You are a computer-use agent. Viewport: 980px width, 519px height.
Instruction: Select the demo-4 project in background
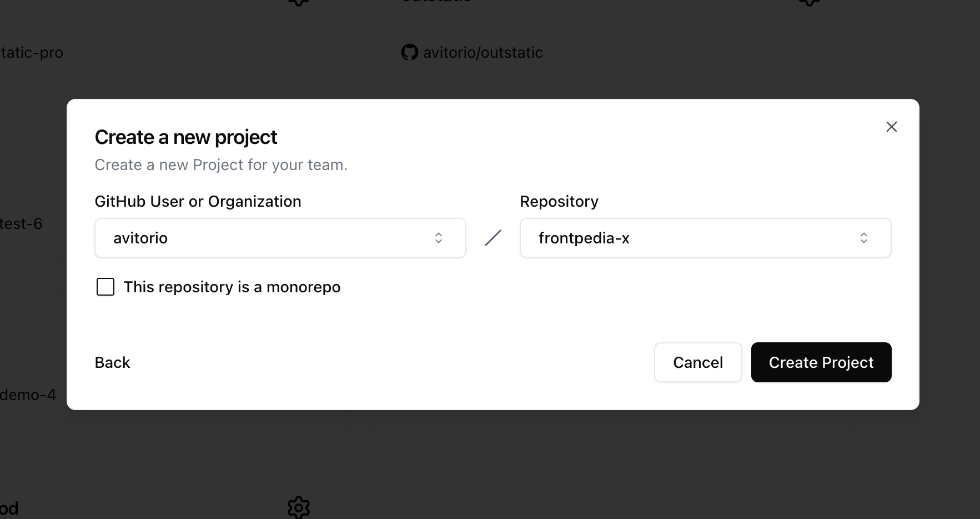tap(28, 395)
